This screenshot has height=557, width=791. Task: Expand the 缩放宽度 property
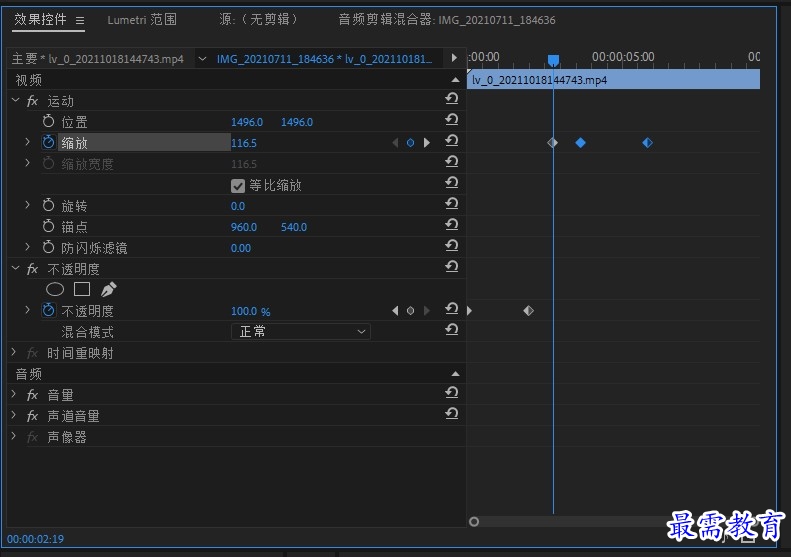pos(28,163)
